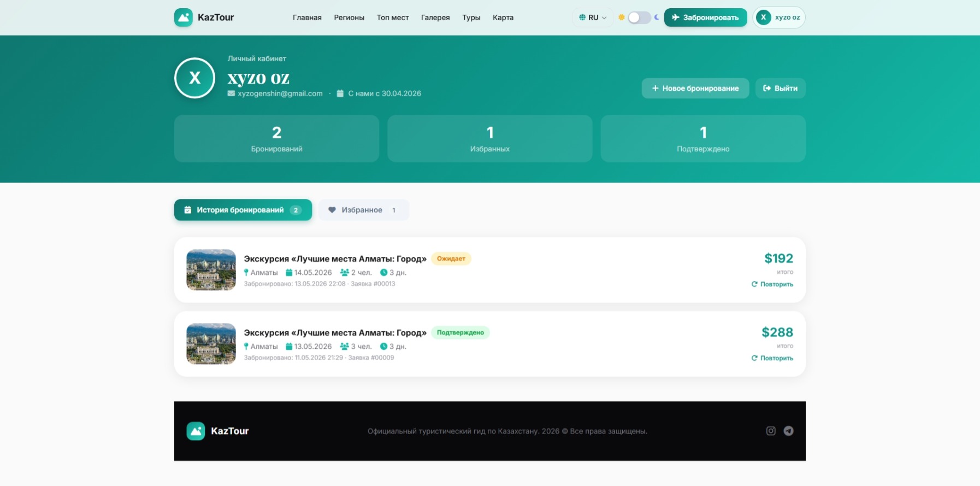Viewport: 980px width, 486px height.
Task: Click calendar icon next to 13.05.2026
Action: pos(289,346)
